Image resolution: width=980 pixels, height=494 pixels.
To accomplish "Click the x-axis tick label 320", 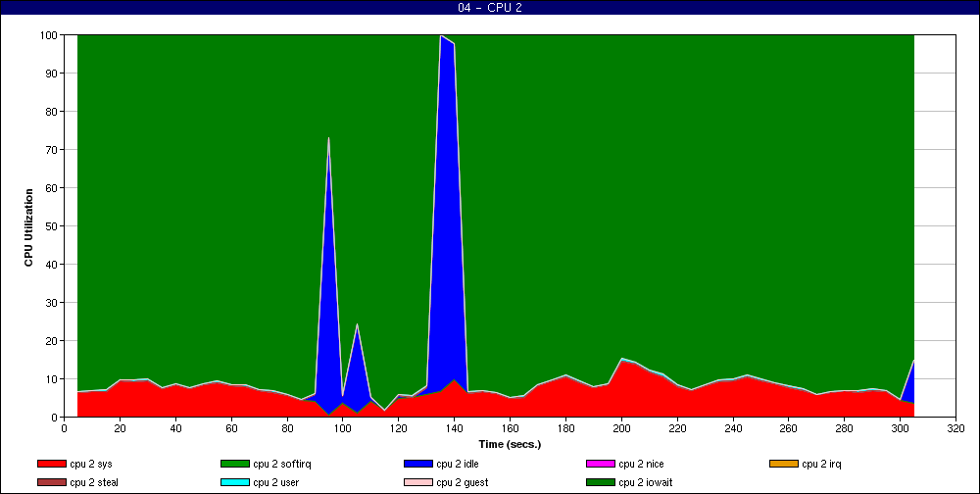I will 955,428.
